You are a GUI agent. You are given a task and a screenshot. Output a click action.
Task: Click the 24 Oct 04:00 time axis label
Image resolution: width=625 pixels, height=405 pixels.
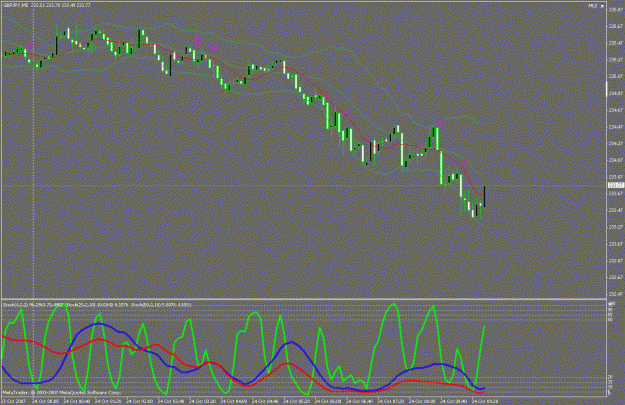point(234,401)
